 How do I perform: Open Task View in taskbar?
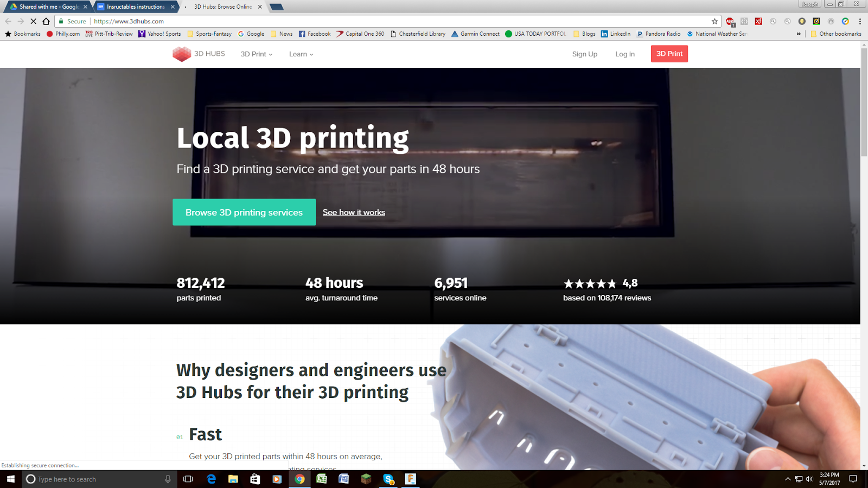pos(188,479)
